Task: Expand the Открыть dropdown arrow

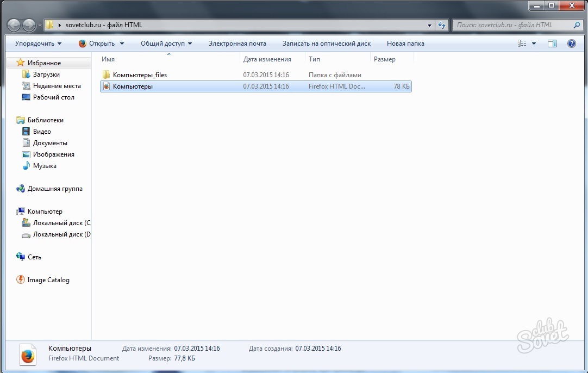Action: [122, 43]
